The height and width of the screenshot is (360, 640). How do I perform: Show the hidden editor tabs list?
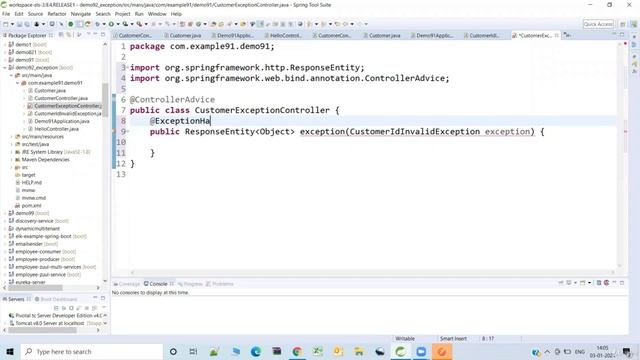pos(568,35)
